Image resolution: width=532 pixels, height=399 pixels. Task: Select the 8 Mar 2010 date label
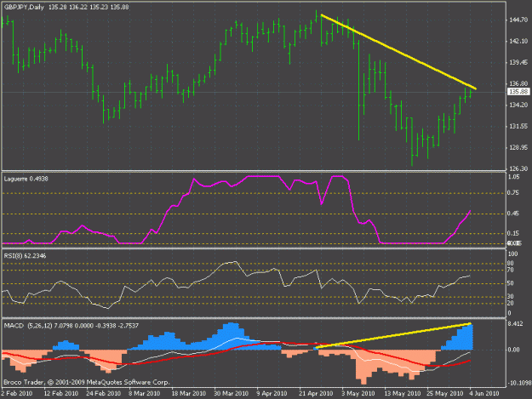tap(144, 393)
